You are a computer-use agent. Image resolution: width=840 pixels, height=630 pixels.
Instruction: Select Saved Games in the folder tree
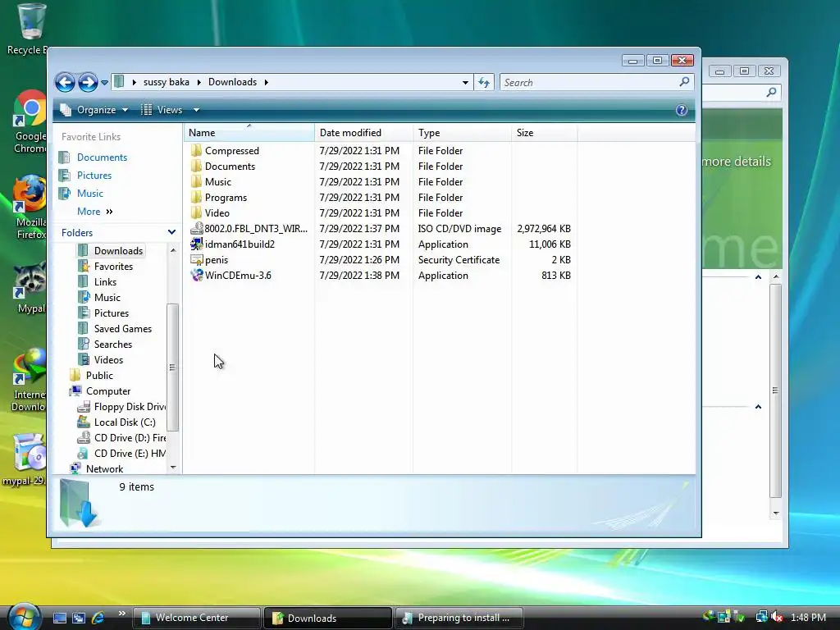pyautogui.click(x=123, y=328)
